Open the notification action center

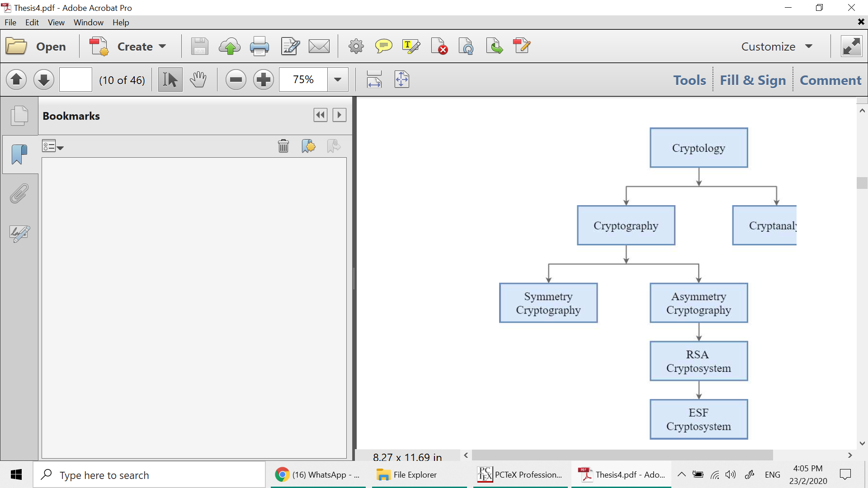click(845, 474)
